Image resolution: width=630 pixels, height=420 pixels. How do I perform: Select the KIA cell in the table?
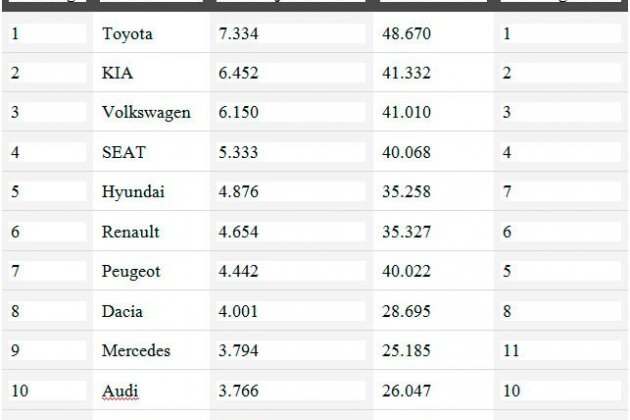click(x=117, y=73)
